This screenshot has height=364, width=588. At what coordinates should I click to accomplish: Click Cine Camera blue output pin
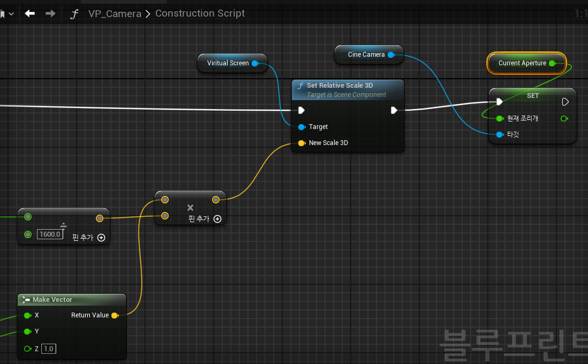[x=391, y=55]
